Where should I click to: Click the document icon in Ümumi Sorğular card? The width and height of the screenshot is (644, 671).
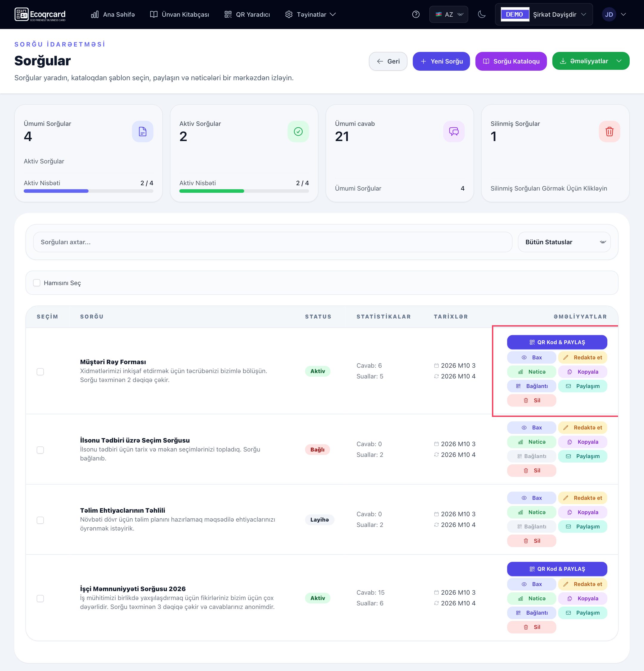pos(142,132)
